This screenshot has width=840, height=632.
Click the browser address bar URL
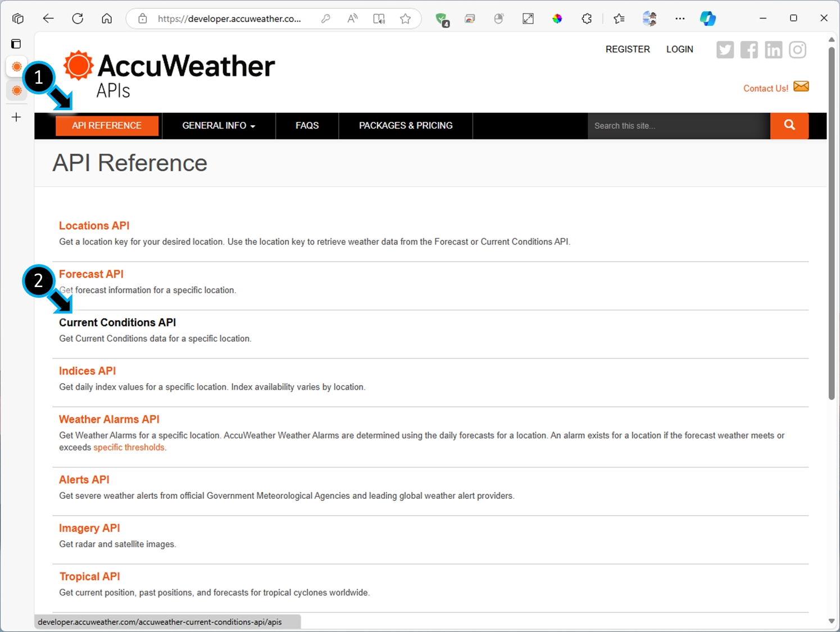coord(229,19)
